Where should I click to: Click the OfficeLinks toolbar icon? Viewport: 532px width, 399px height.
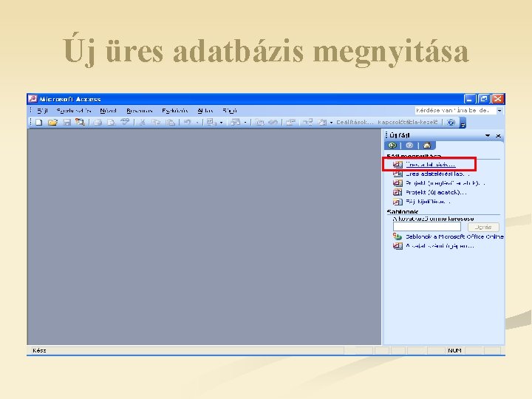[211, 123]
